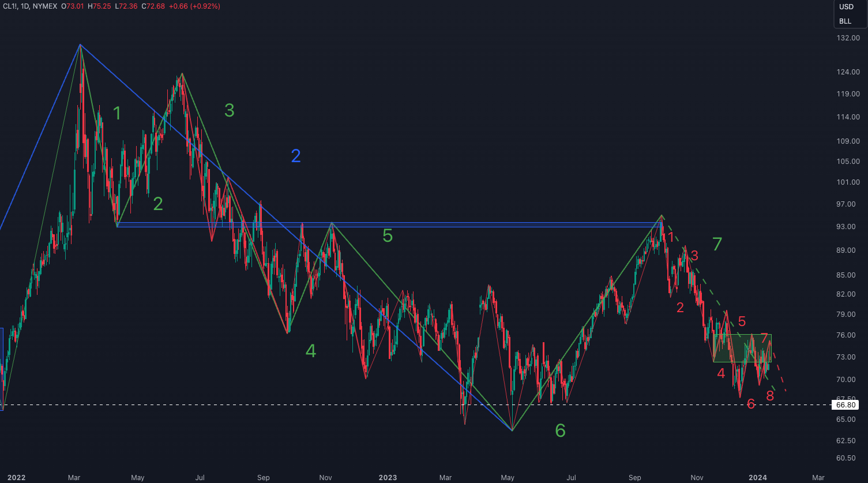Click the green wave label 5
This screenshot has width=868, height=483.
388,236
